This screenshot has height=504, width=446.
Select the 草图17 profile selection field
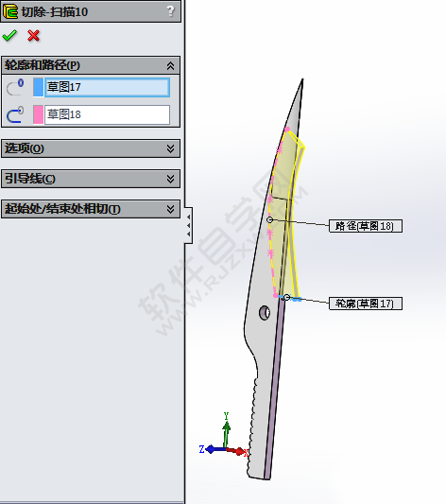pyautogui.click(x=107, y=87)
